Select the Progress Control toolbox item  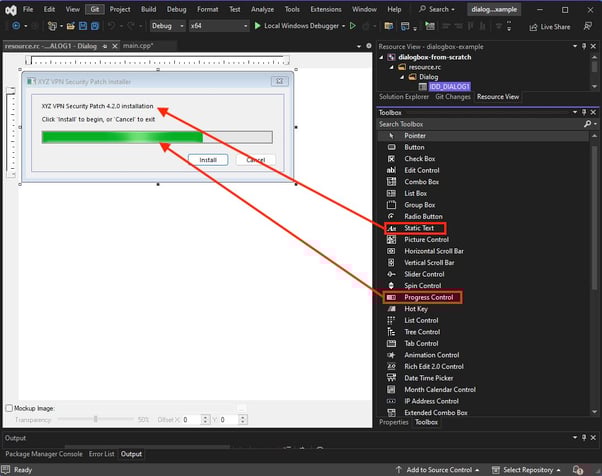[428, 297]
